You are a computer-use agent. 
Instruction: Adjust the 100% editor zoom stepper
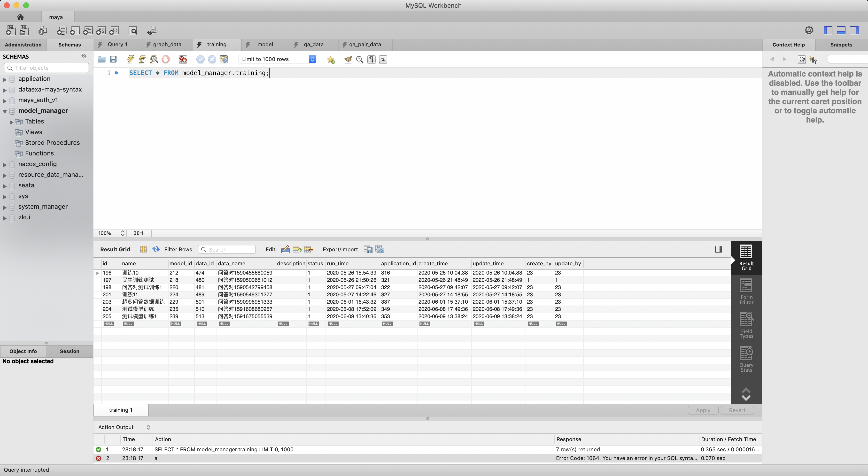pos(123,233)
